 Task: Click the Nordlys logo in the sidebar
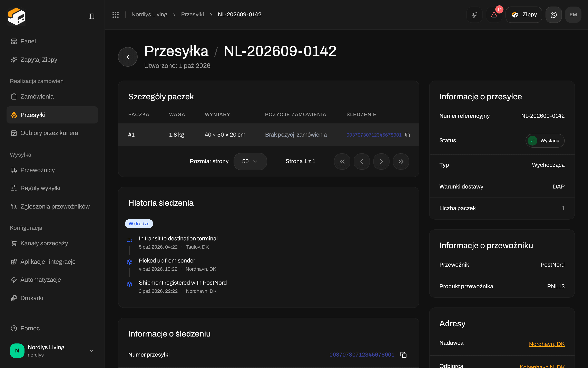(x=16, y=16)
